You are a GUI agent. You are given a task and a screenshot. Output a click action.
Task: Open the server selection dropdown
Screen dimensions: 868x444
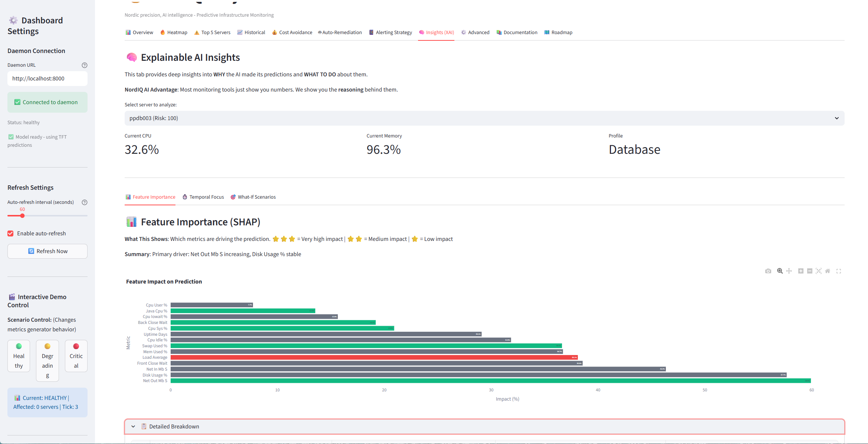[484, 118]
